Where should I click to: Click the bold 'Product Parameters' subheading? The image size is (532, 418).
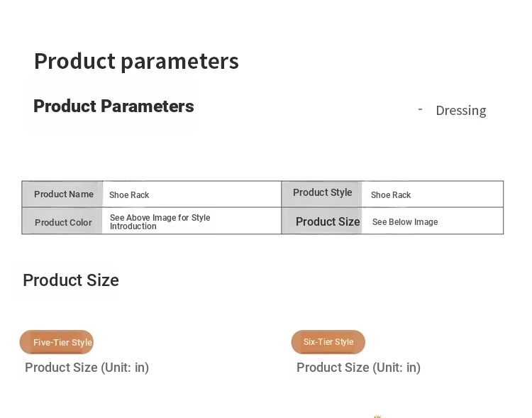click(x=113, y=106)
